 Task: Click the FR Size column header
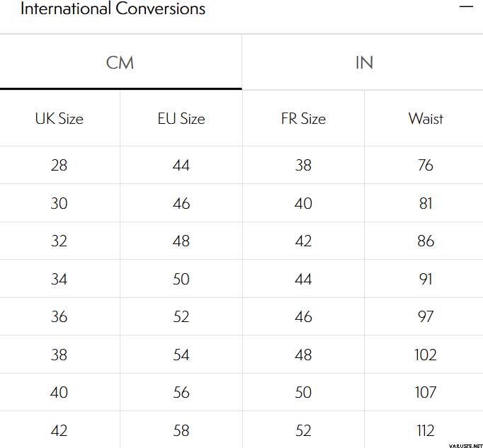coord(303,119)
